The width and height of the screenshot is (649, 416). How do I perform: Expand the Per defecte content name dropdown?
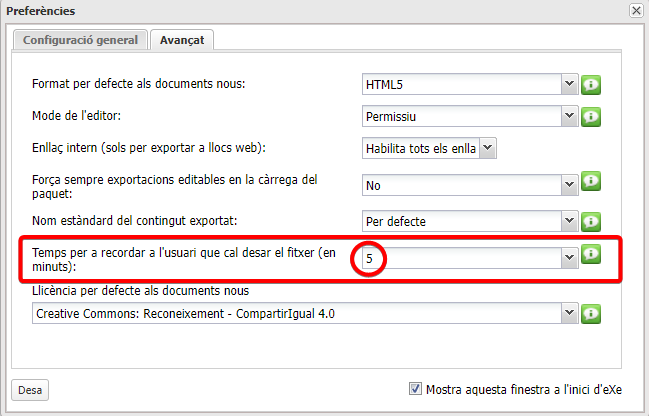(x=569, y=219)
